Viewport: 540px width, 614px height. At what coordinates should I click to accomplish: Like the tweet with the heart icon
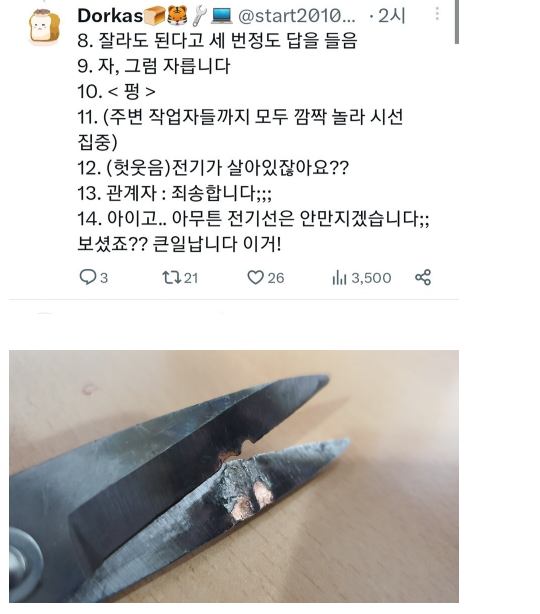pos(255,277)
